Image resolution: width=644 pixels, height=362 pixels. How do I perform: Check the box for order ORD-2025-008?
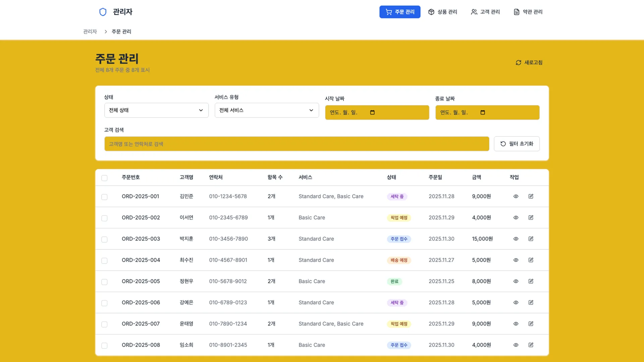[x=104, y=346]
